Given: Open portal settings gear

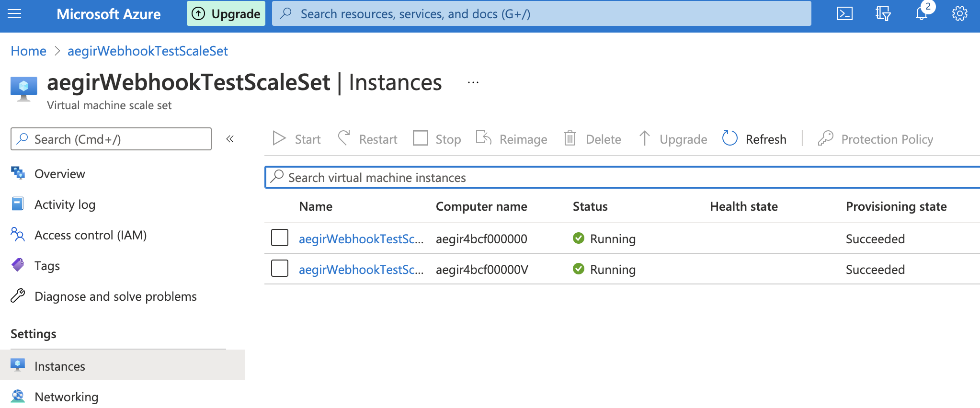Looking at the screenshot, I should (960, 14).
